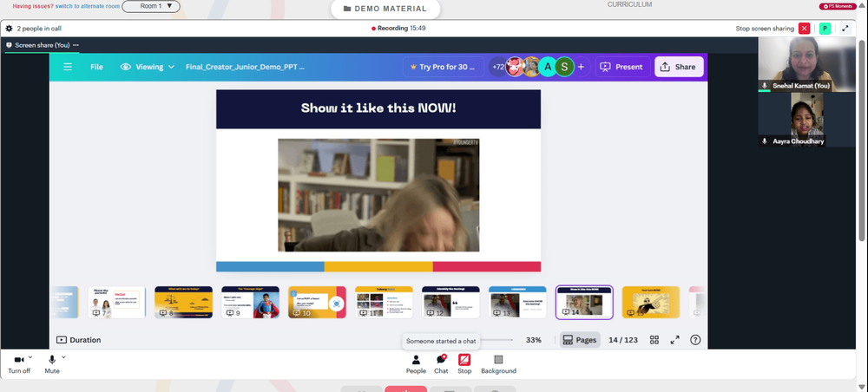
Task: Expand the call window to fullscreen
Action: (845, 29)
